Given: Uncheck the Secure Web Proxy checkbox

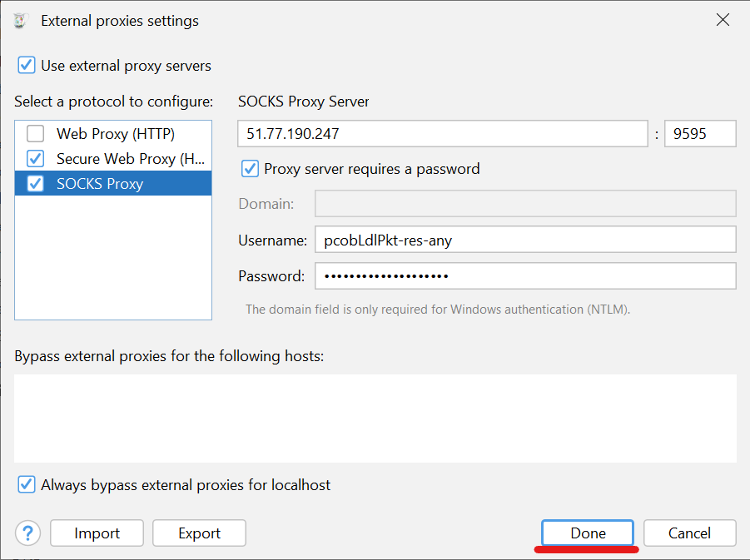Looking at the screenshot, I should pos(36,158).
